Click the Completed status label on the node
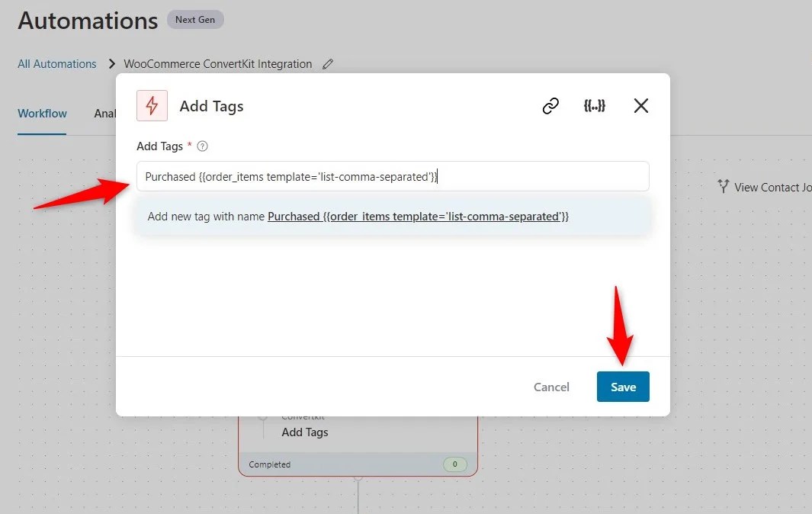 click(268, 464)
